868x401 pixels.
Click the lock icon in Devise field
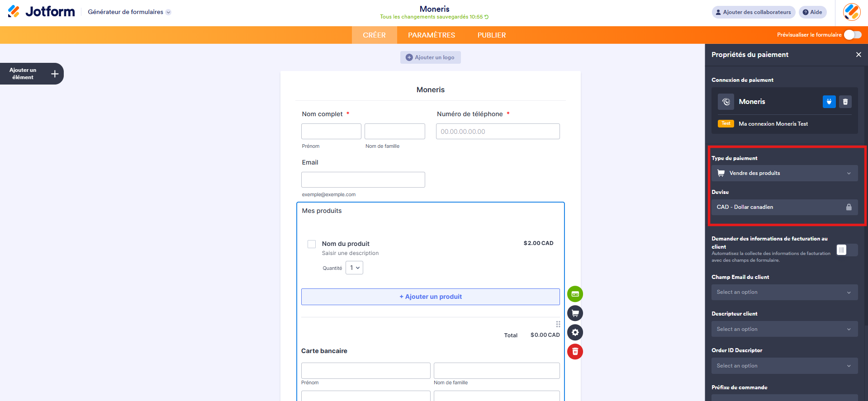point(849,207)
